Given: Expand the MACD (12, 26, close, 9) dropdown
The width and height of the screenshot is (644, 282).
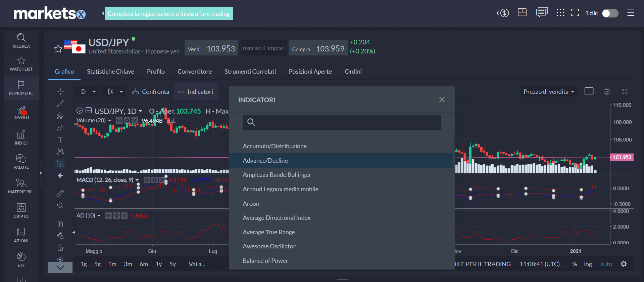Looking at the screenshot, I should (137, 180).
